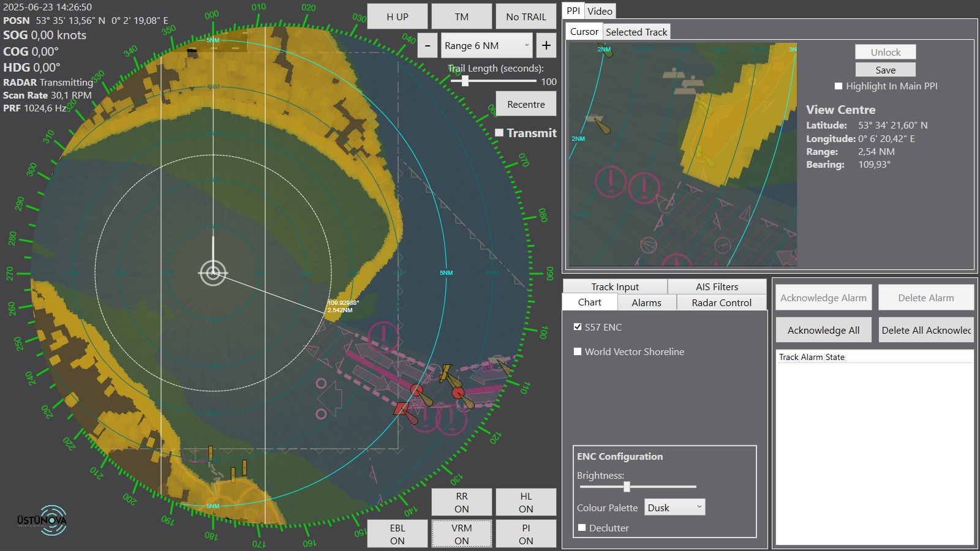This screenshot has width=980, height=551.
Task: Open the Range 6 NM dropdown
Action: 486,46
